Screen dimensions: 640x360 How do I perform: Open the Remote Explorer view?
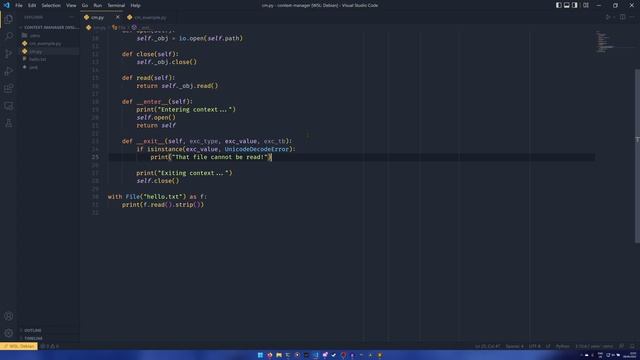[9, 106]
